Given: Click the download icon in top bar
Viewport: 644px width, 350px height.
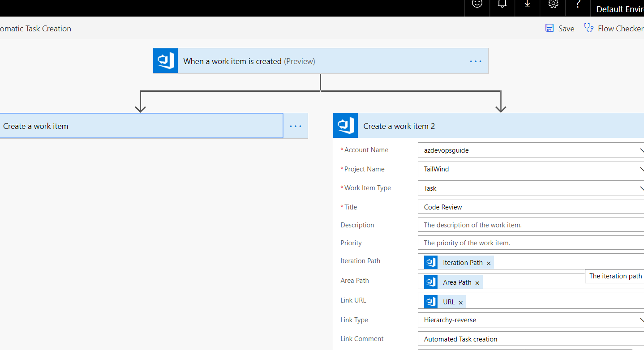Looking at the screenshot, I should click(x=528, y=4).
